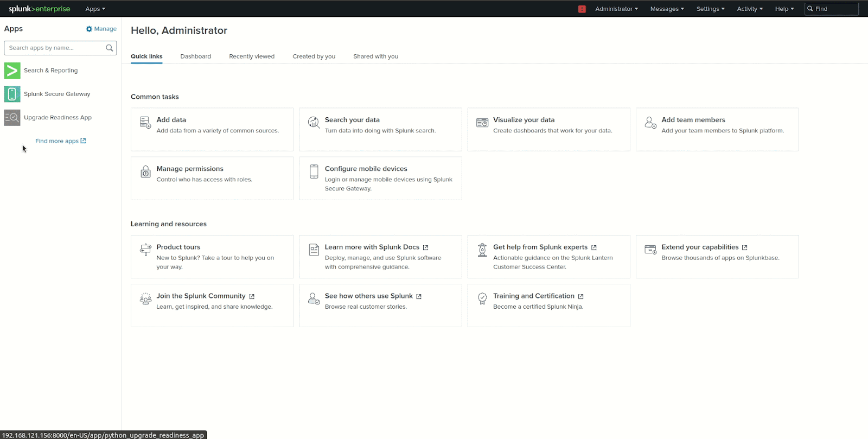This screenshot has height=439, width=868.
Task: Switch to the Quick links tab
Action: [146, 56]
